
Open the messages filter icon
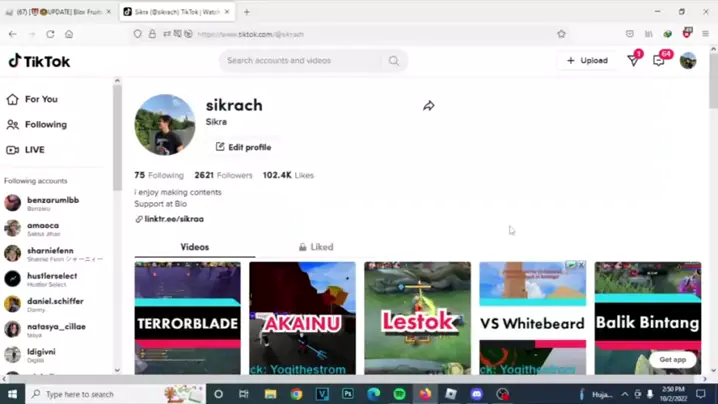[633, 61]
